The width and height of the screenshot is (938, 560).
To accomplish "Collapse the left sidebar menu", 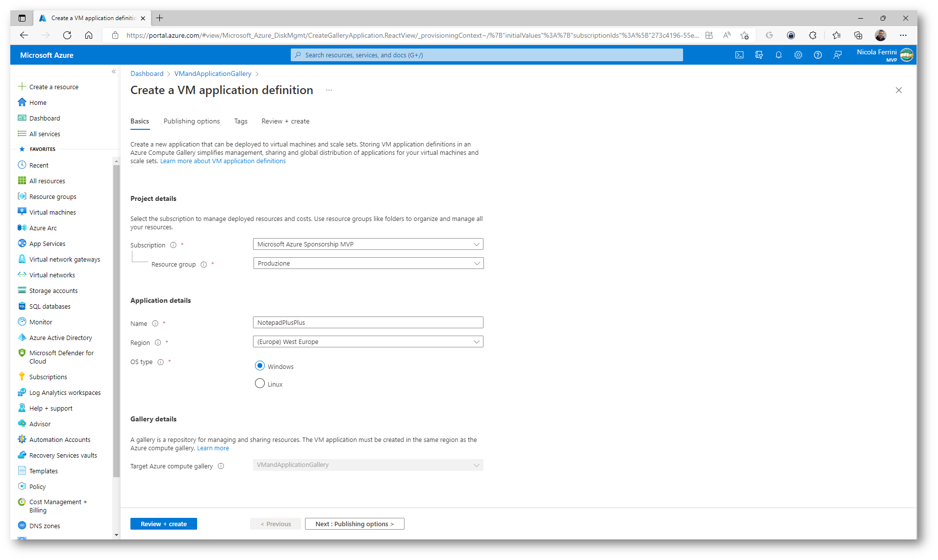I will (114, 72).
